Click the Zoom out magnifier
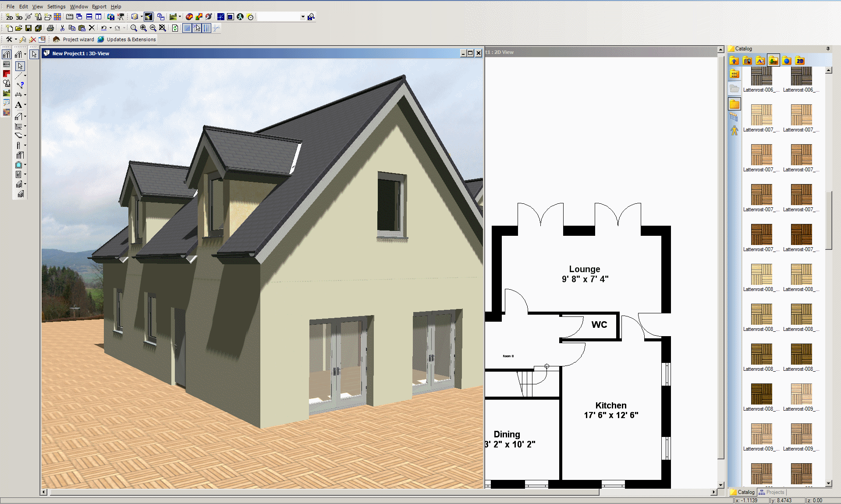 [153, 28]
